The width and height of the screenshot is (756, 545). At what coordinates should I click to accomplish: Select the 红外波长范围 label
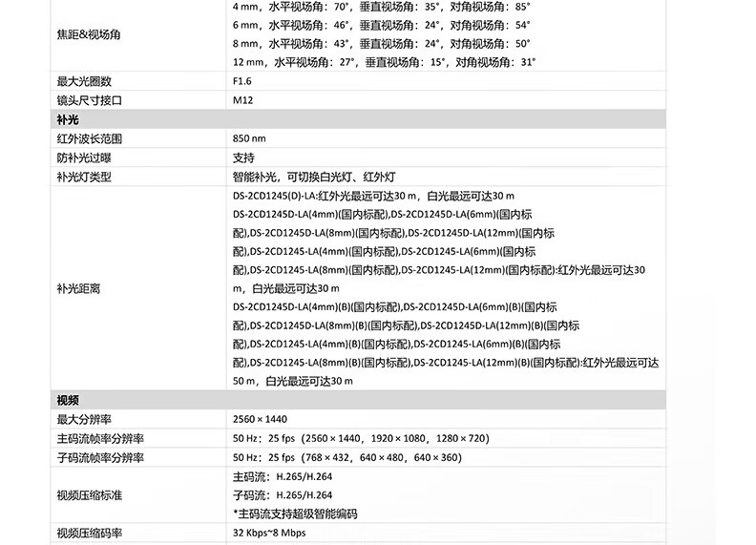[90, 138]
